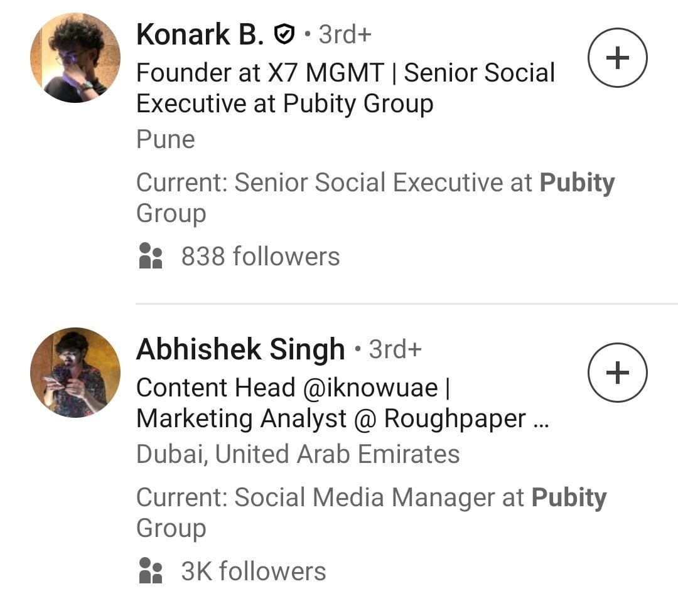Click the 3rd+ label next to Abhishek Singh
Image resolution: width=678 pixels, height=616 pixels.
(395, 349)
